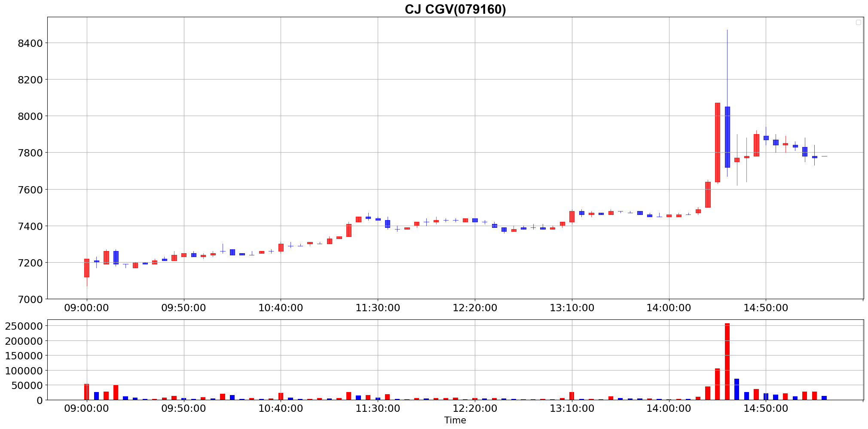Click 10:40:00 label under the price chart

pos(281,308)
